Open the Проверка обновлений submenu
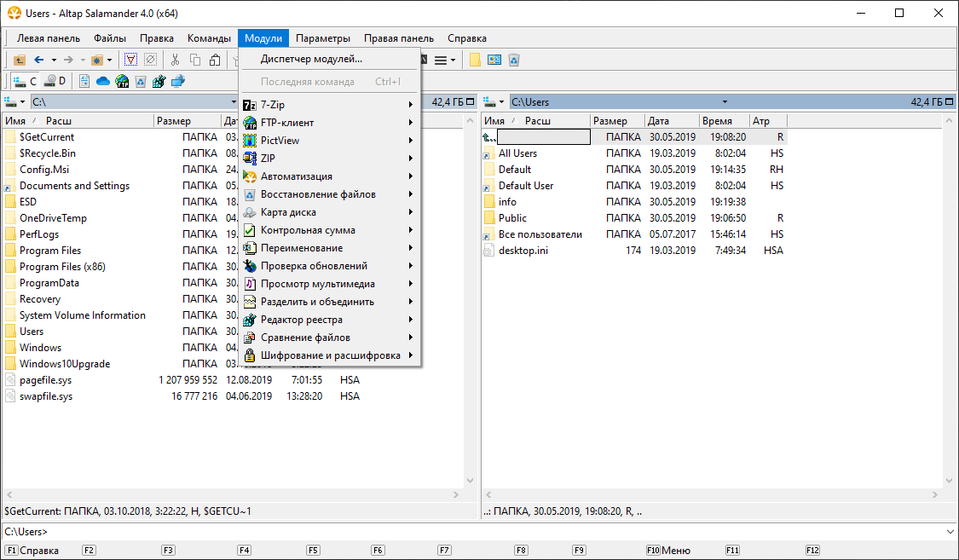The height and width of the screenshot is (560, 959). pyautogui.click(x=330, y=265)
